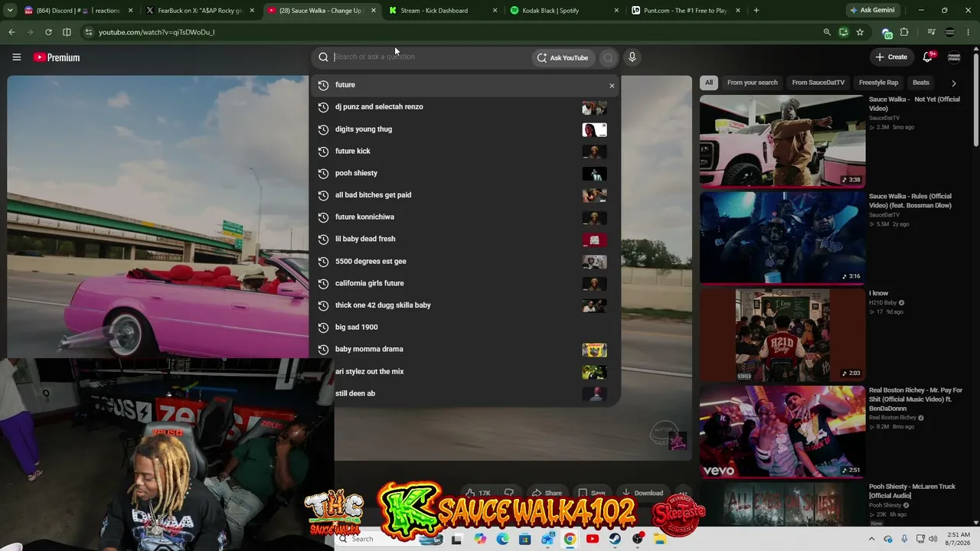Start a voice search with the microphone
The image size is (980, 551).
[632, 57]
